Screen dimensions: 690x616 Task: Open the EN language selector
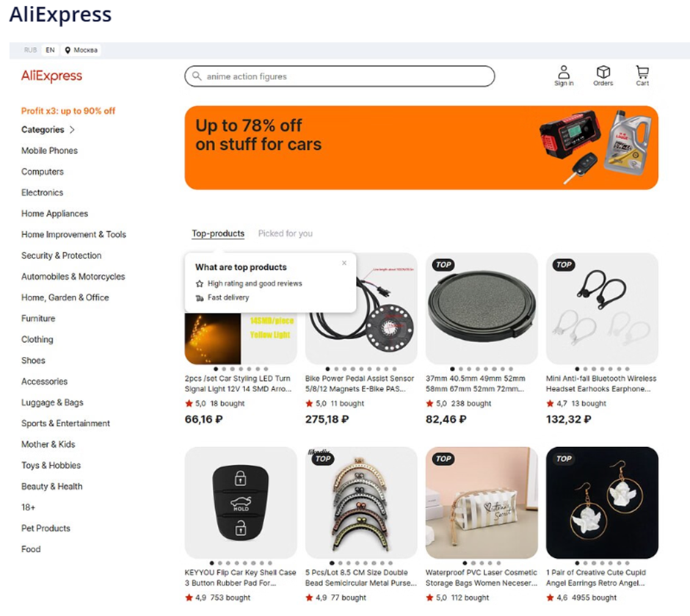click(x=50, y=50)
